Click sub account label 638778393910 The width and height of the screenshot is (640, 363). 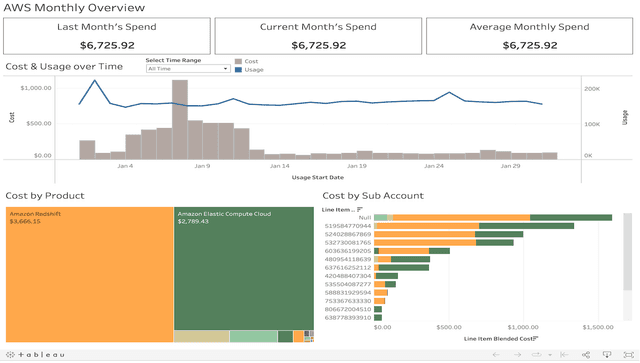[x=348, y=318]
